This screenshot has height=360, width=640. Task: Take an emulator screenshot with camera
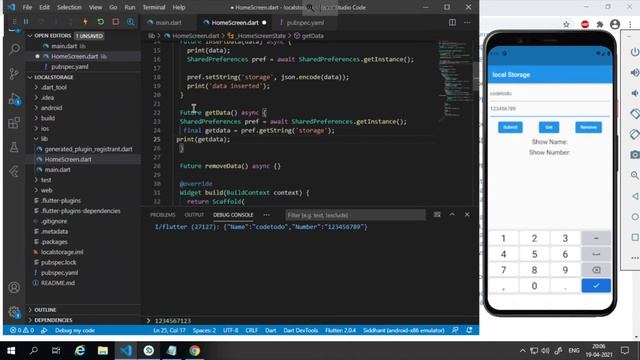point(634,155)
